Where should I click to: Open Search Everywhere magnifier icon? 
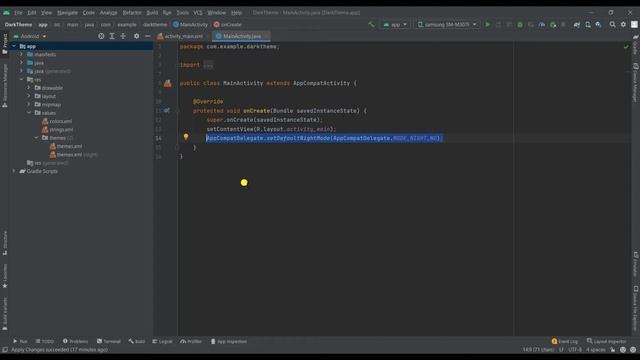pyautogui.click(x=612, y=24)
